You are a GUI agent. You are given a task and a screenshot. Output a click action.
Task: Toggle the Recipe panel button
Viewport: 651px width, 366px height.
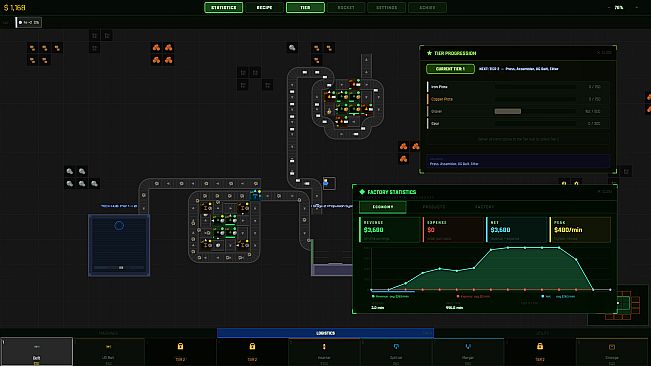click(264, 7)
